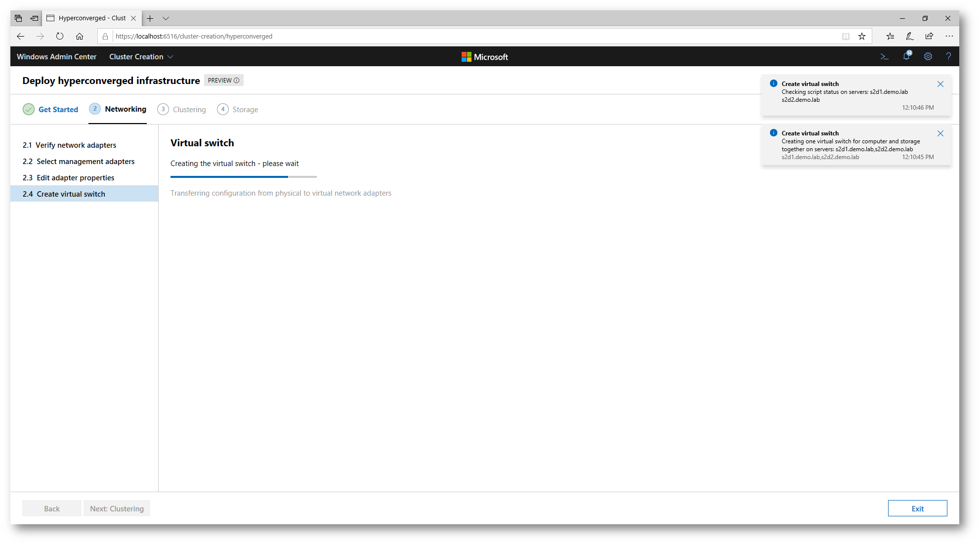Screen dimensions: 980x545
Task: Click the Exit button
Action: (917, 508)
